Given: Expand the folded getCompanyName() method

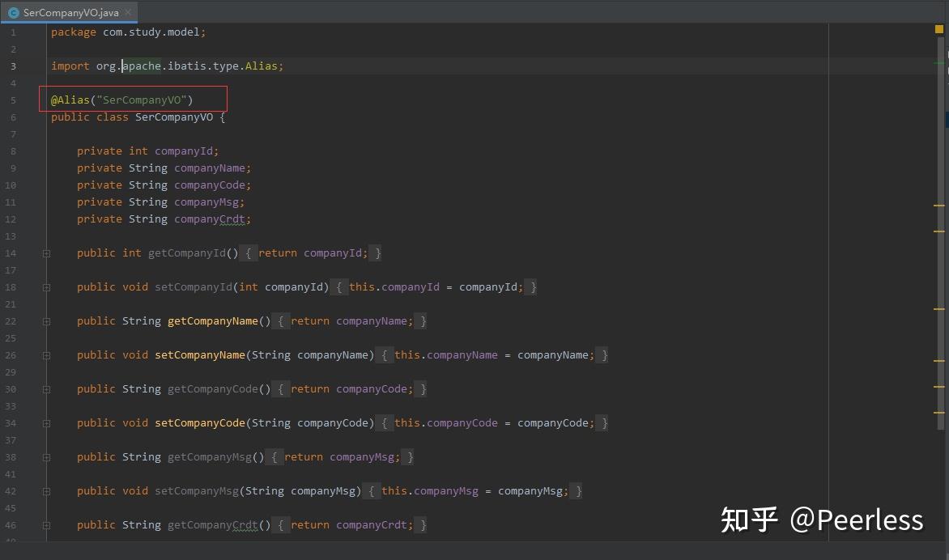Looking at the screenshot, I should 47,321.
